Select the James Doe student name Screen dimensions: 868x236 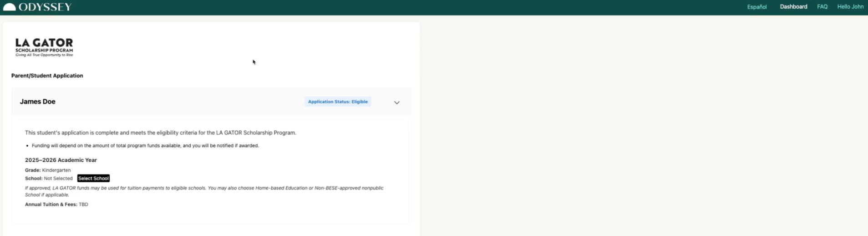click(37, 102)
